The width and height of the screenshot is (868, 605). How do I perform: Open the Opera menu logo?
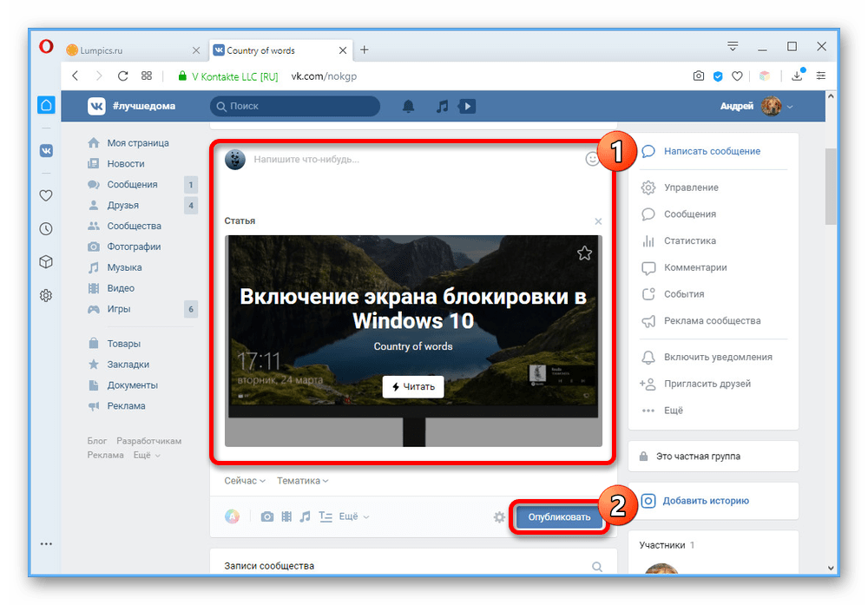[47, 47]
